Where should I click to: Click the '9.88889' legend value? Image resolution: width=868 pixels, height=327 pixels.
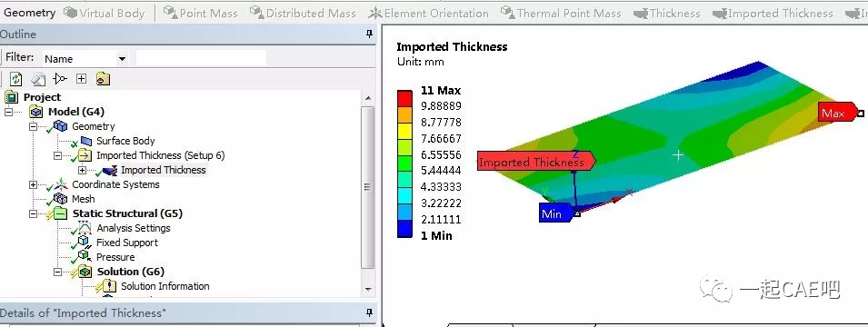441,105
